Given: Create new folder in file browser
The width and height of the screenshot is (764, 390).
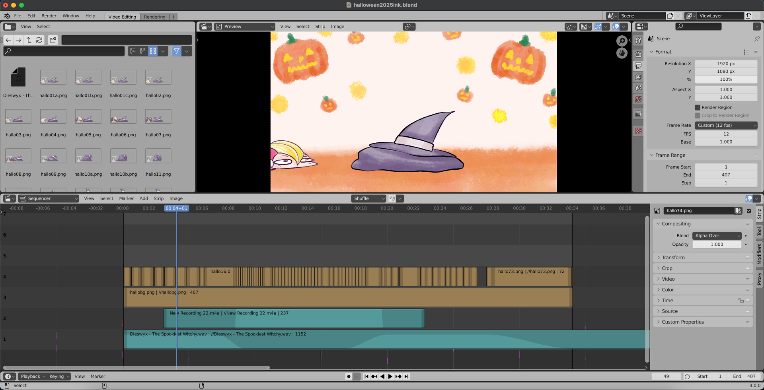Looking at the screenshot, I should 53,40.
